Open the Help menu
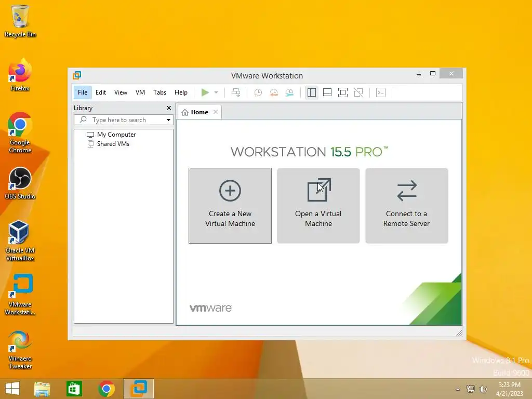 [181, 92]
